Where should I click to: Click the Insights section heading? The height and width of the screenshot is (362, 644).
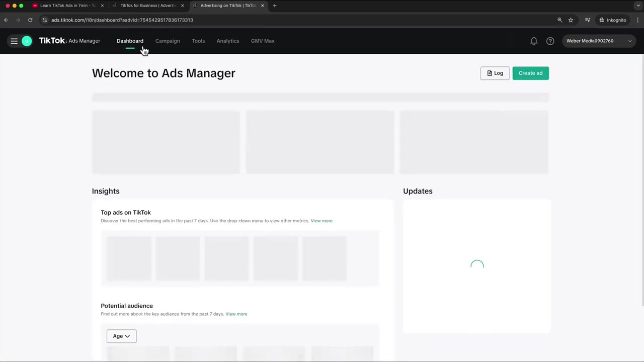point(106,191)
